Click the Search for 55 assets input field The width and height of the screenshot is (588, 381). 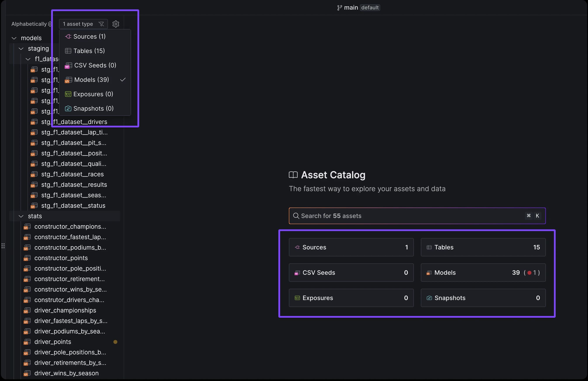point(416,216)
